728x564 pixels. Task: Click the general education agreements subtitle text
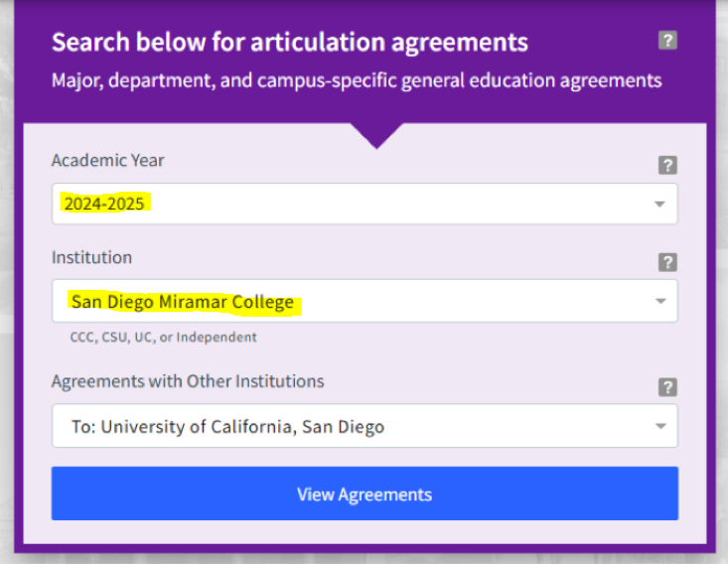click(x=357, y=79)
